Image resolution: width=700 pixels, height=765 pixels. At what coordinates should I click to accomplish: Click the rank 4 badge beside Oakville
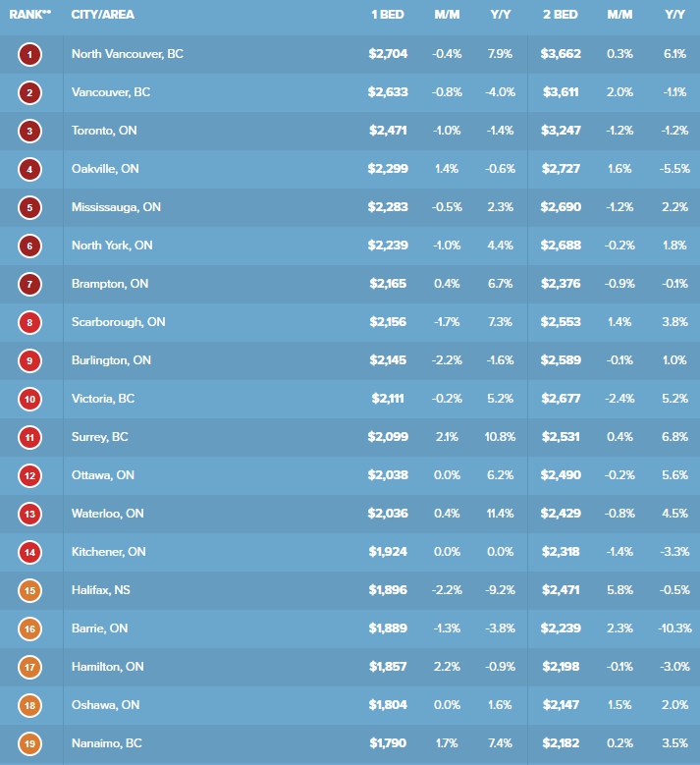point(30,169)
